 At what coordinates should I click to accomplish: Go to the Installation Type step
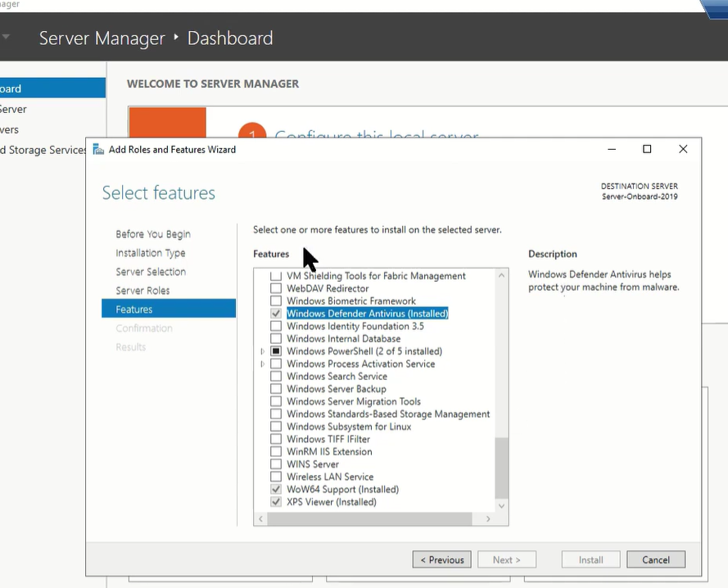pyautogui.click(x=151, y=253)
